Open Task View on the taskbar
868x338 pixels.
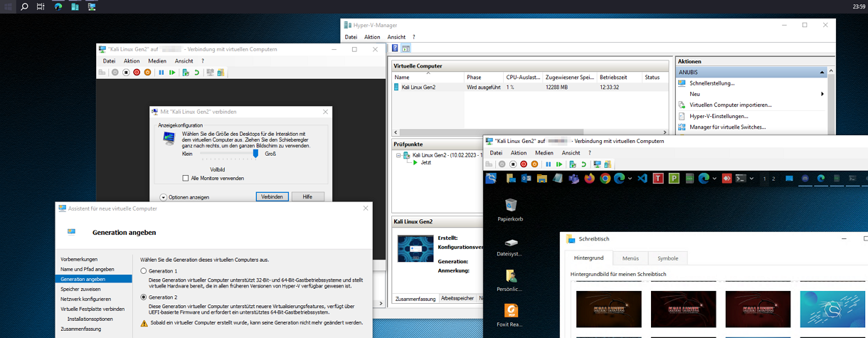[41, 6]
